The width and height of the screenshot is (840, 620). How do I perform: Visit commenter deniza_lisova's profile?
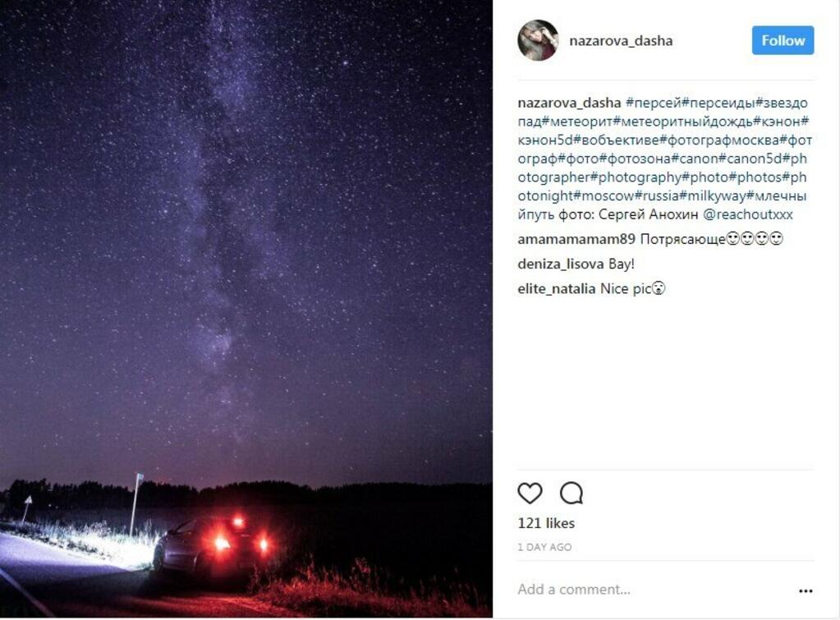[561, 264]
